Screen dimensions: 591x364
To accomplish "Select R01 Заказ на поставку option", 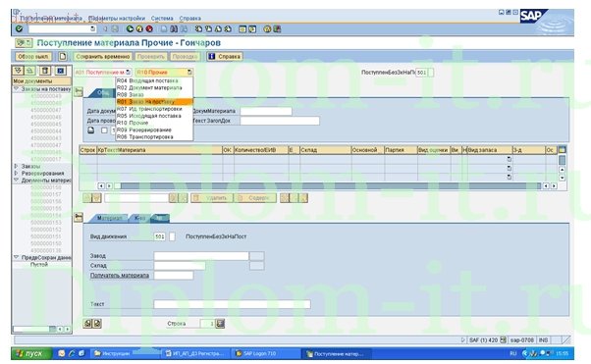I will [x=154, y=102].
